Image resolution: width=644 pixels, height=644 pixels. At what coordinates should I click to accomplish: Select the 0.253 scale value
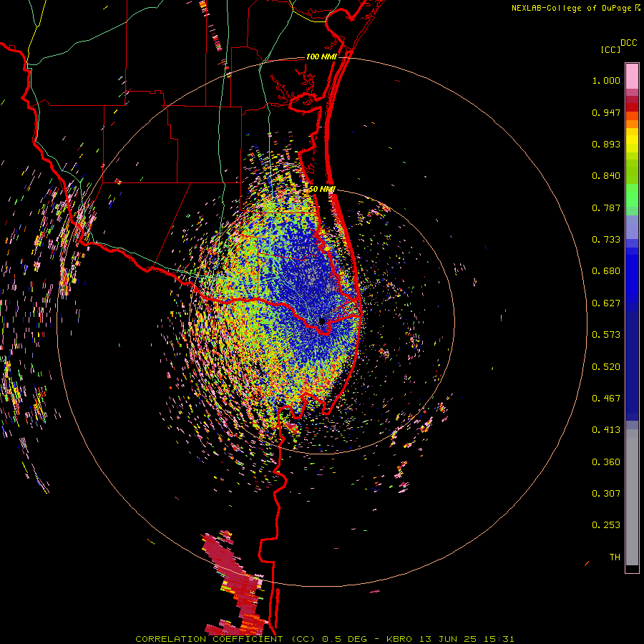pos(606,525)
